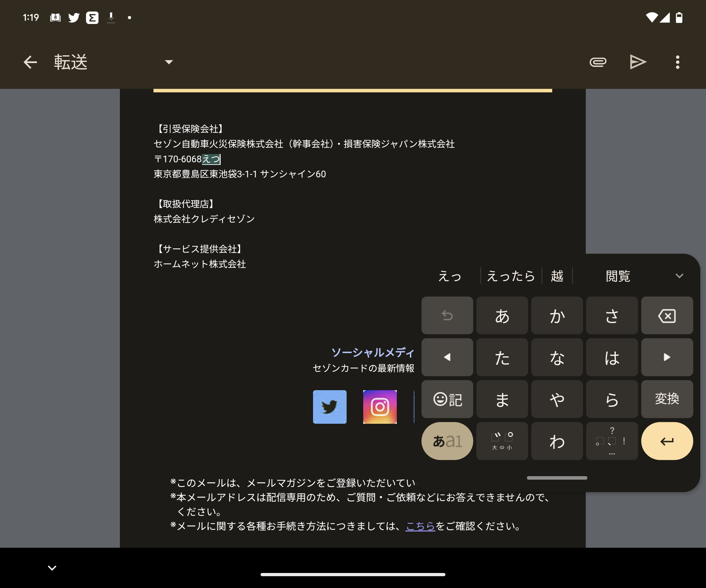
Task: Grab the floating keyboard drag handle
Action: [x=557, y=478]
